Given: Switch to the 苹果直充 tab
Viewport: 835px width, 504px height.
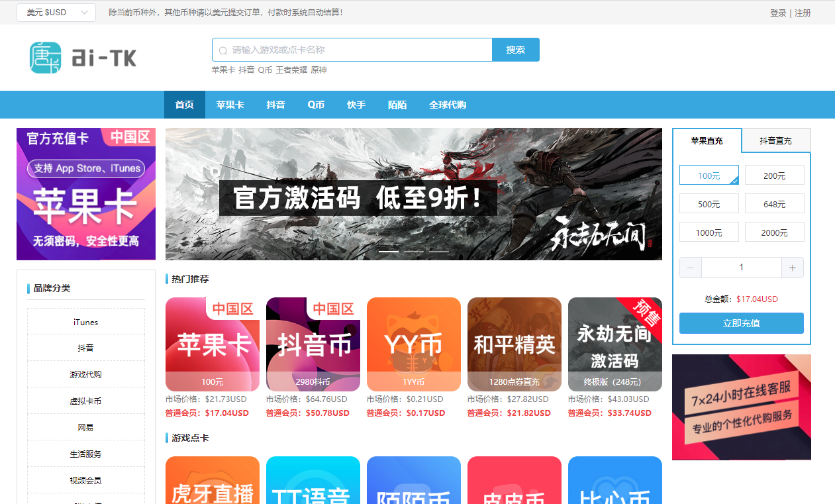Looking at the screenshot, I should click(x=707, y=140).
